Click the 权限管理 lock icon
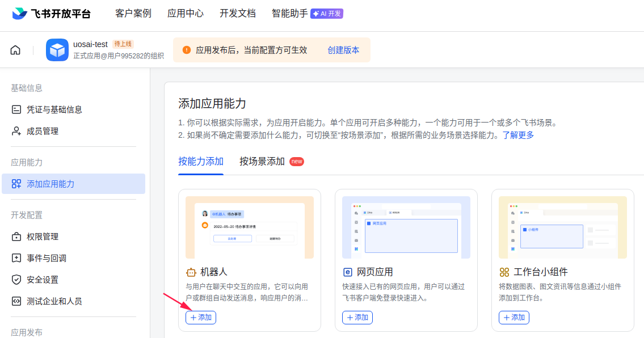Screen dimensions: 644x338 [16, 236]
